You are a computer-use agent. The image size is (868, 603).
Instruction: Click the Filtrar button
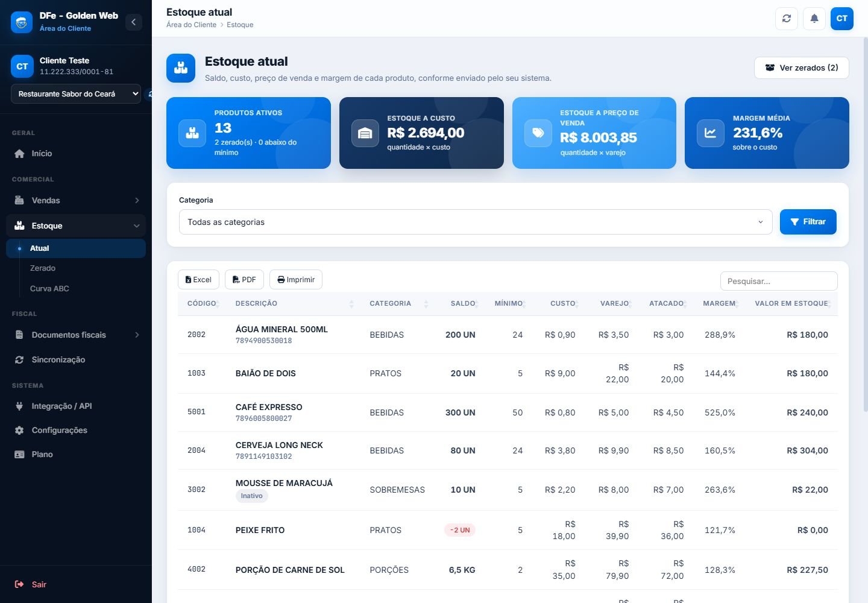(x=808, y=222)
